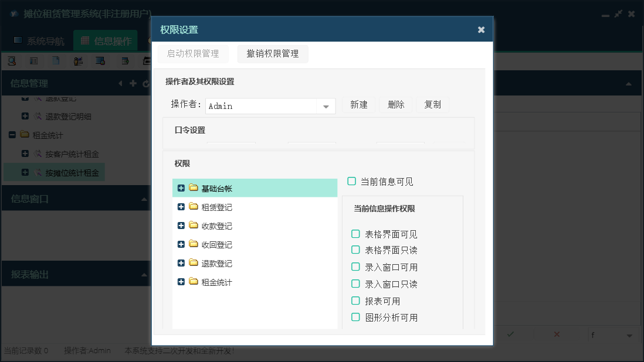Expand the 收款登记 tree node
This screenshot has width=644, height=362.
181,226
